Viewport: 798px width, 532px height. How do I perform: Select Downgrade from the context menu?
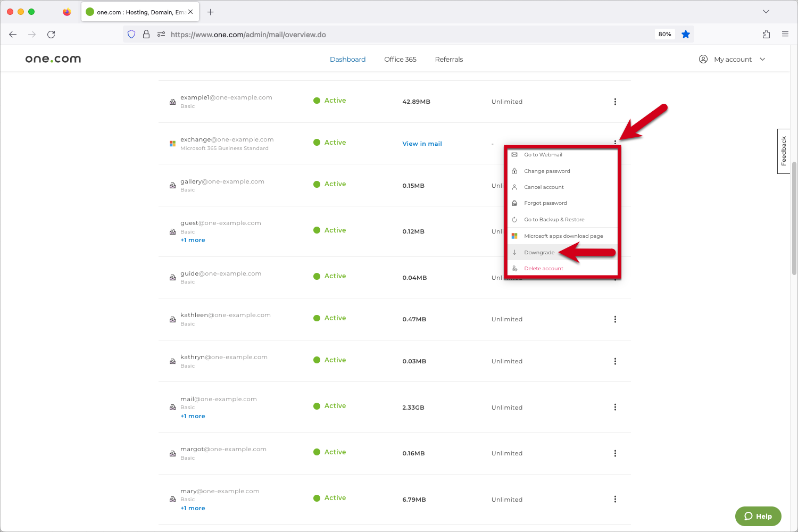click(539, 253)
